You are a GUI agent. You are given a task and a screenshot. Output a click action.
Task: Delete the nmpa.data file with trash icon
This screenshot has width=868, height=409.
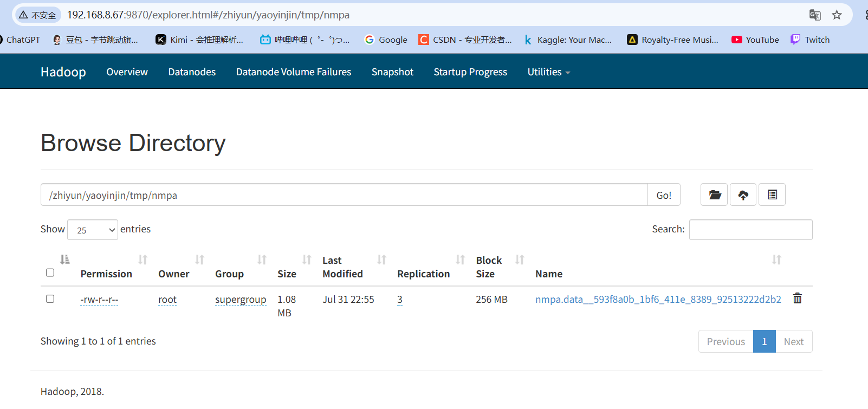click(x=797, y=298)
